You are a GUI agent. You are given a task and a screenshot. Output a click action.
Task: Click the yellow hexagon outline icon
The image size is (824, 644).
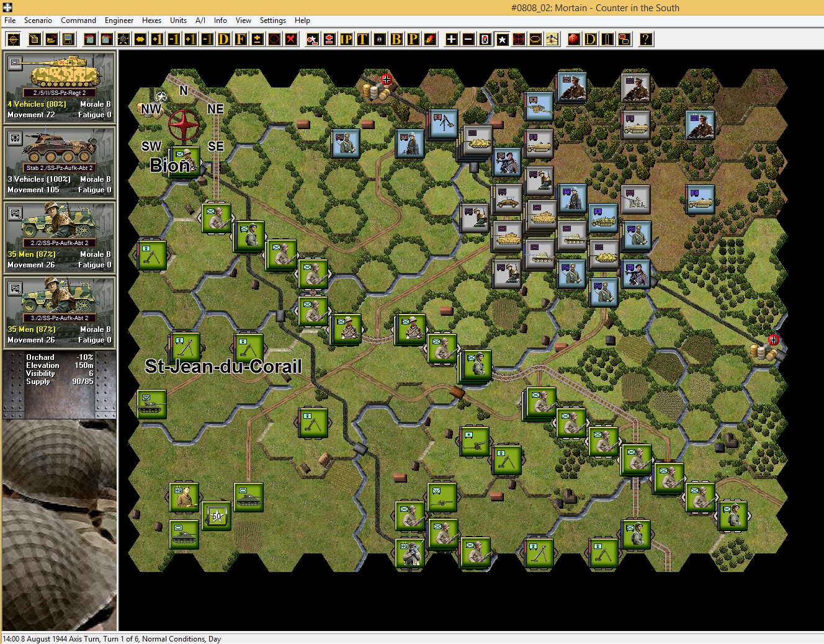pyautogui.click(x=535, y=40)
